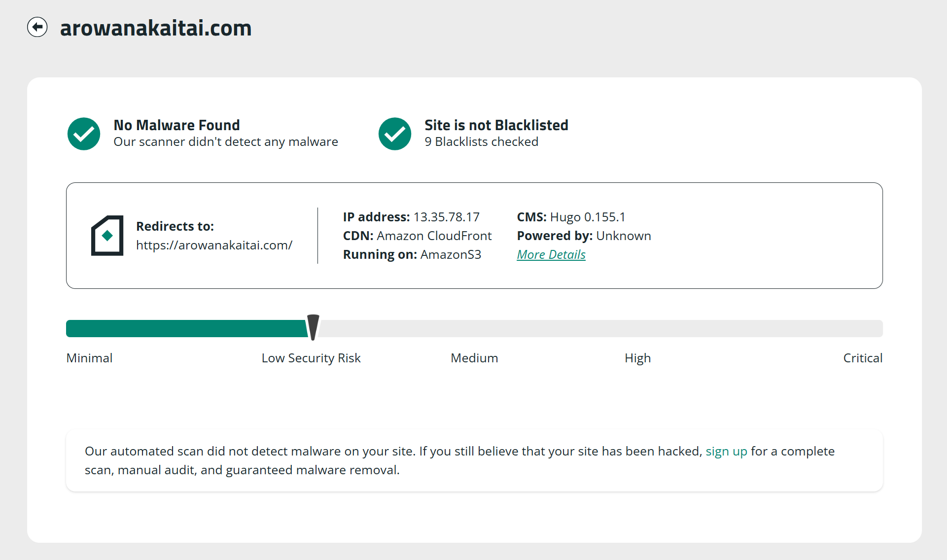Image resolution: width=947 pixels, height=560 pixels.
Task: Click the No Malware Found heading
Action: pyautogui.click(x=176, y=125)
